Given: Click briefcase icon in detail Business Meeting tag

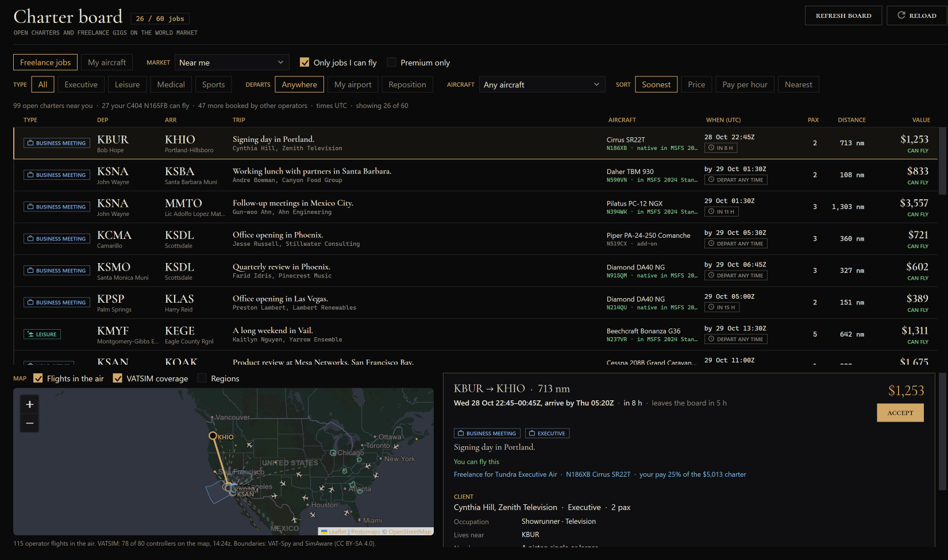Looking at the screenshot, I should click(461, 433).
